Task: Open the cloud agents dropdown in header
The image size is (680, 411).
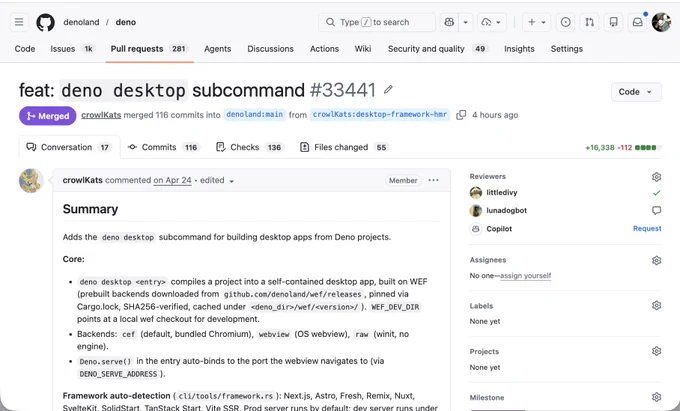Action: click(492, 22)
